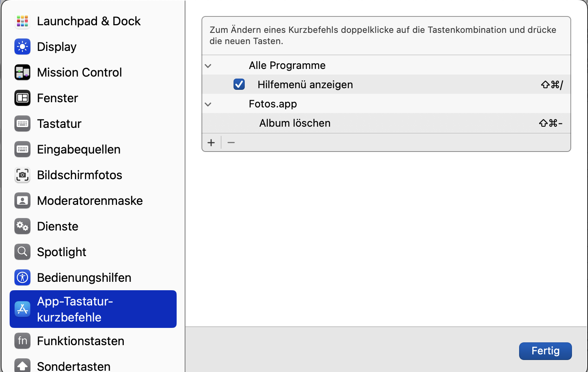Collapse the Alle Programme group
588x372 pixels.
208,66
